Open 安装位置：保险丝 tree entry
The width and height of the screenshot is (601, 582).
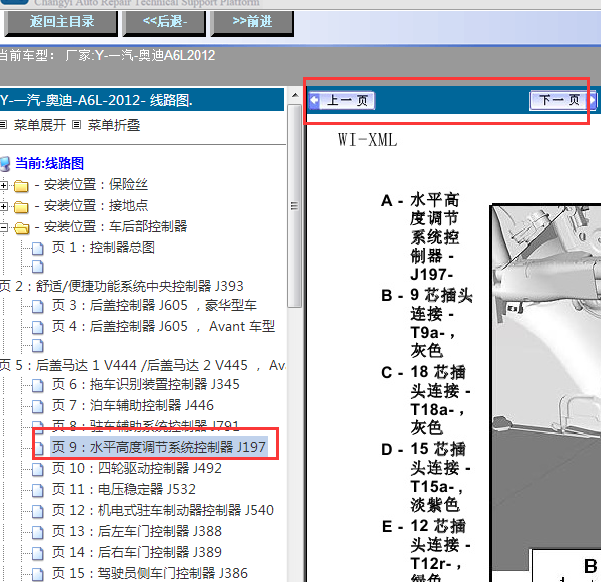(x=91, y=185)
